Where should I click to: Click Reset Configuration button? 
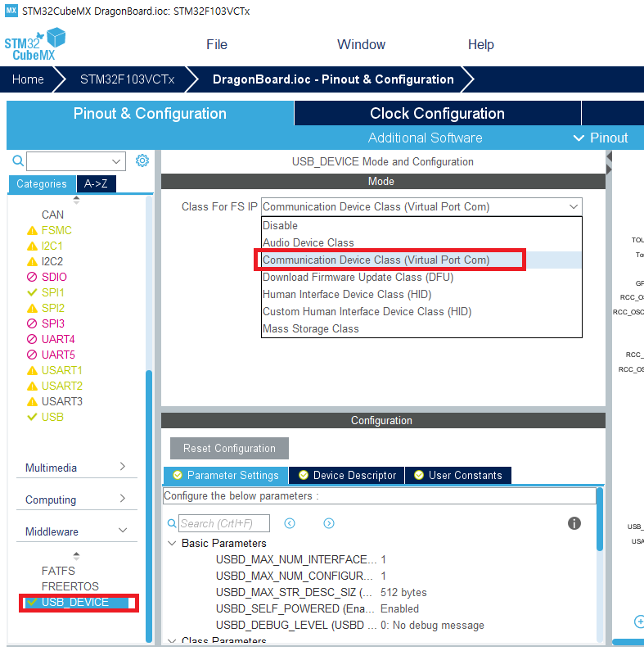[x=229, y=449]
